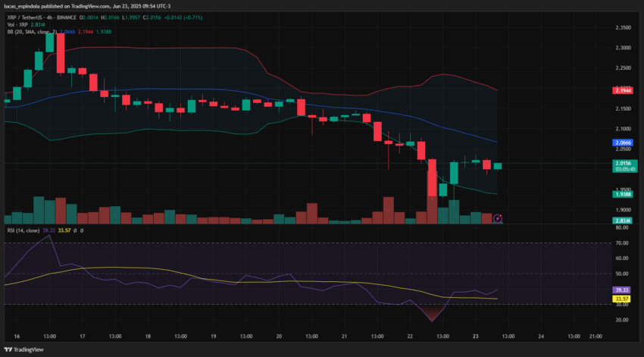644x357 pixels.
Task: Click the red 2.1944 upper band price label
Action: (623, 90)
